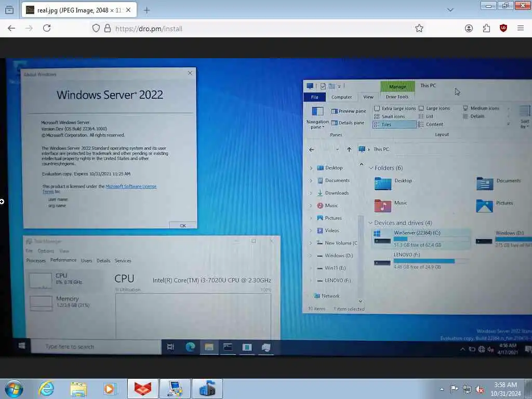Viewport: 532px width, 399px height.
Task: Choose Large icons layout
Action: [x=434, y=108]
